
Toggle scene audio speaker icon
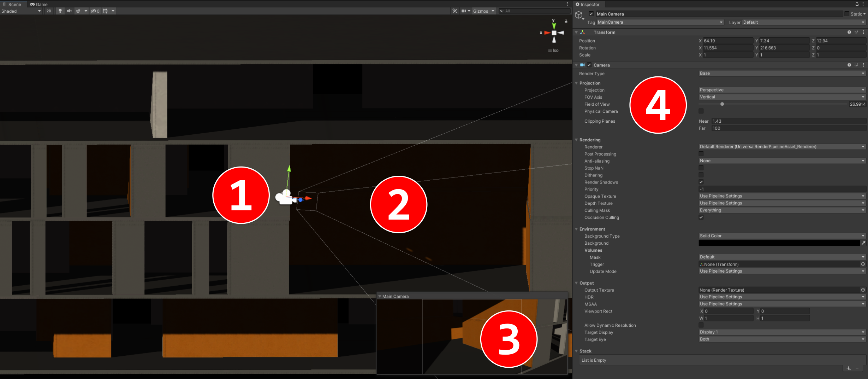(x=69, y=11)
